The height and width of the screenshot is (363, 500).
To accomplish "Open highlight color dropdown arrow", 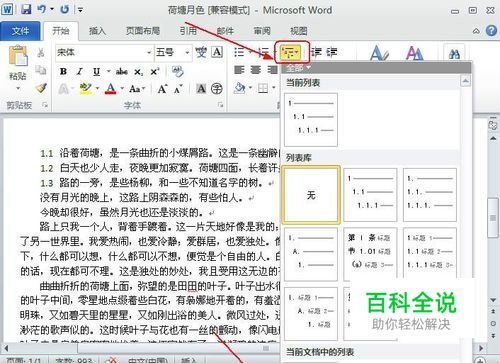I will (x=97, y=89).
